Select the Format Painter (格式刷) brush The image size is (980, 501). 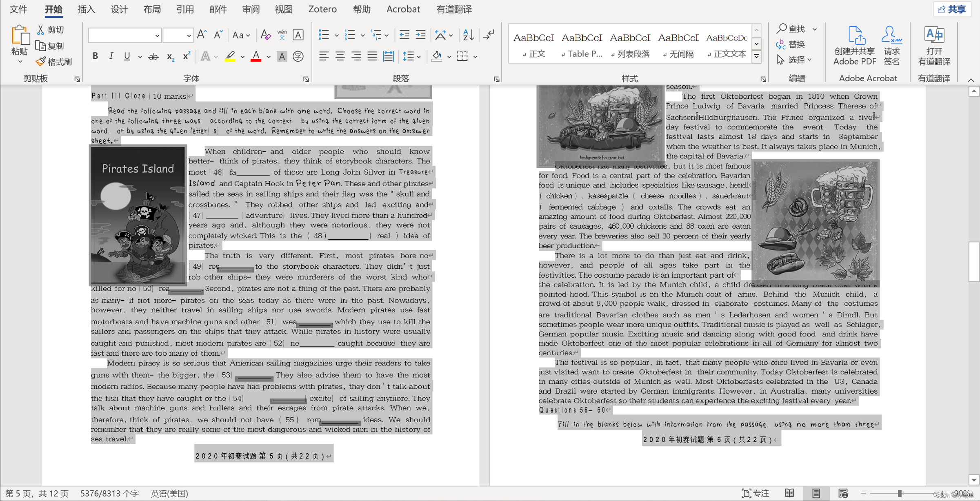[x=40, y=62]
